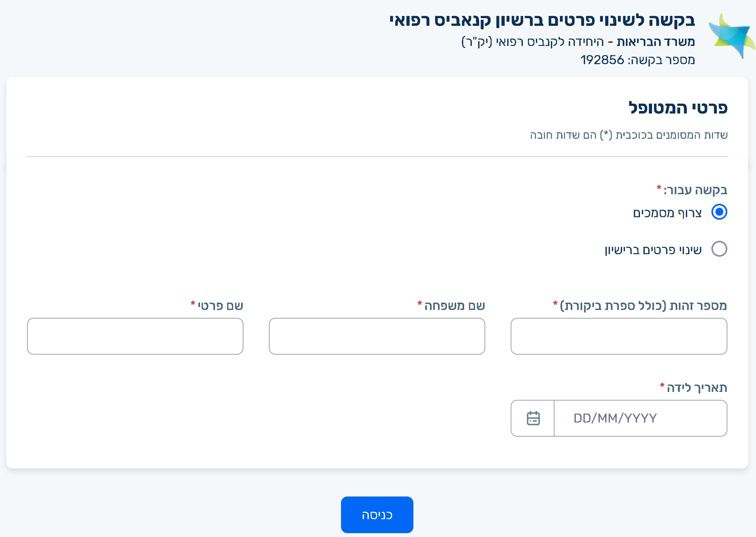Click the משרד הבריאות subtitle text
The image size is (756, 537).
pyautogui.click(x=655, y=42)
